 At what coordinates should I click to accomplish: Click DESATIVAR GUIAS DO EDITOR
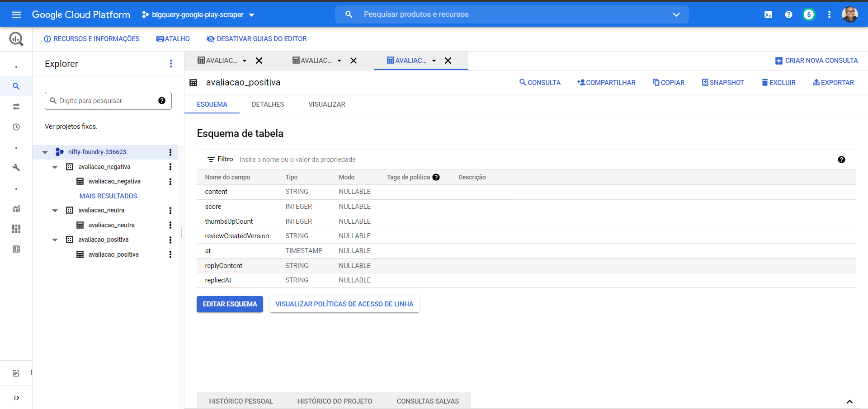click(256, 39)
